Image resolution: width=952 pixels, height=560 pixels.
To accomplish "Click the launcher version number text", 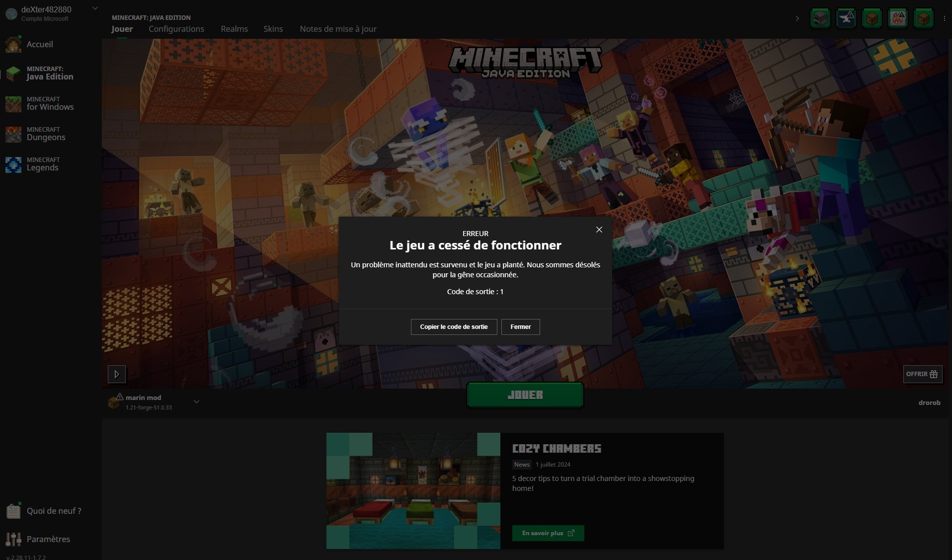I will (26, 558).
